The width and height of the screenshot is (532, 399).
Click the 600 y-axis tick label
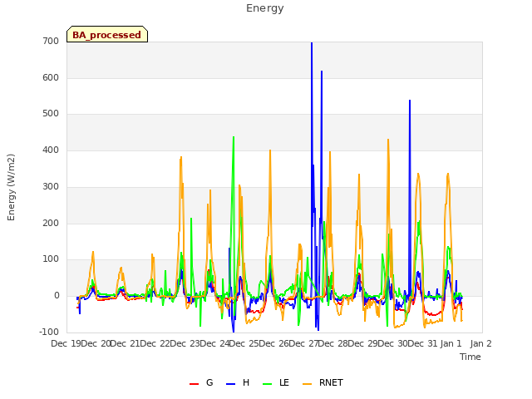(x=51, y=77)
